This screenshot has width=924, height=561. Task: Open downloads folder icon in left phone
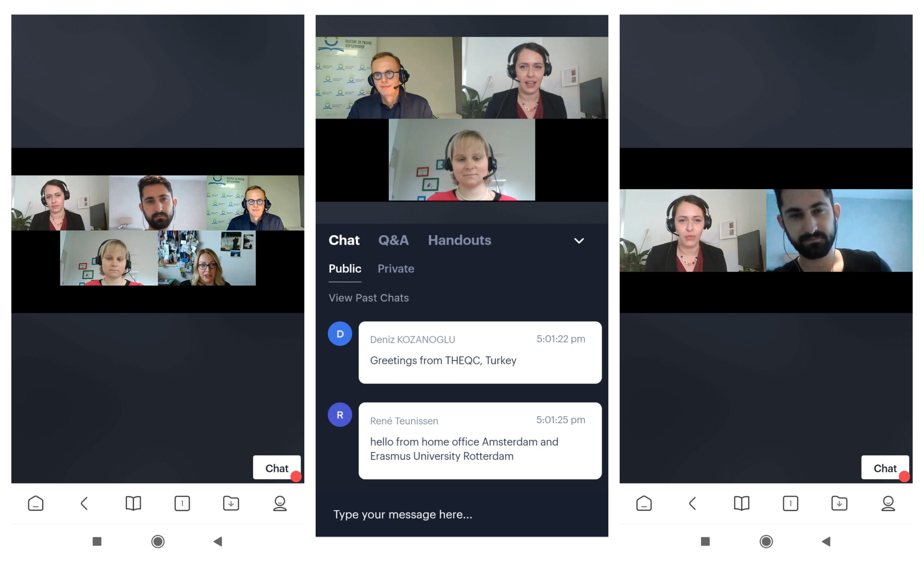[231, 503]
